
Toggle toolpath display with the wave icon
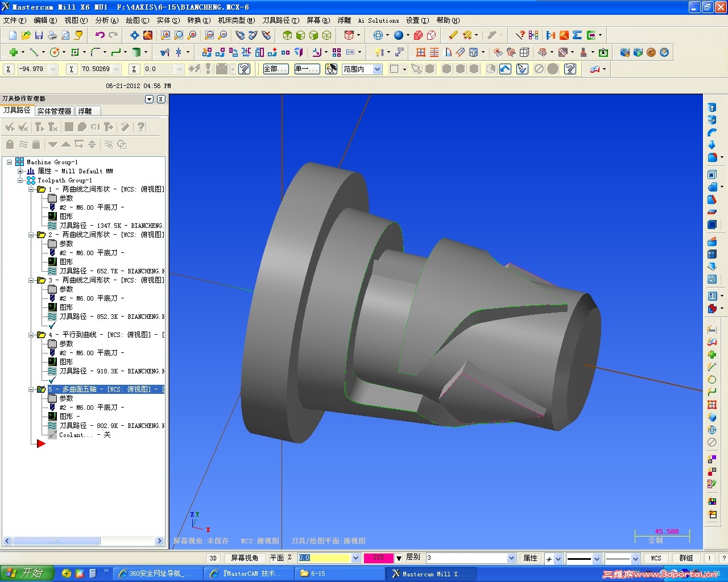[x=23, y=144]
